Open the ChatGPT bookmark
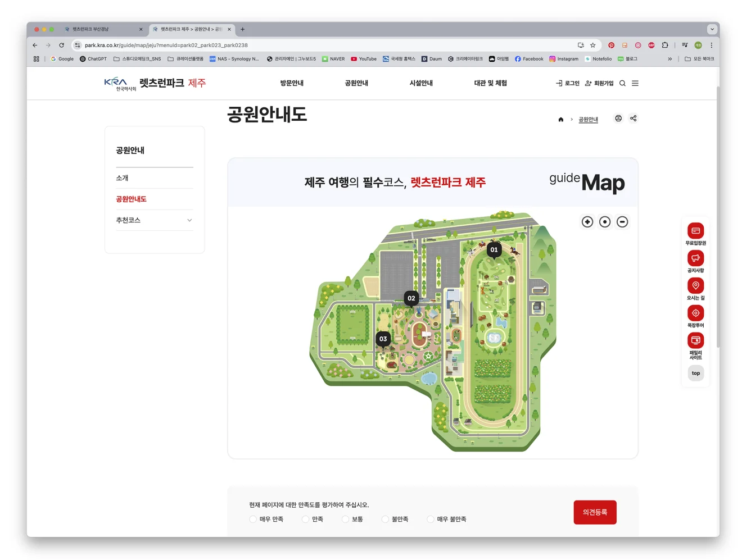The height and width of the screenshot is (560, 742). point(93,58)
